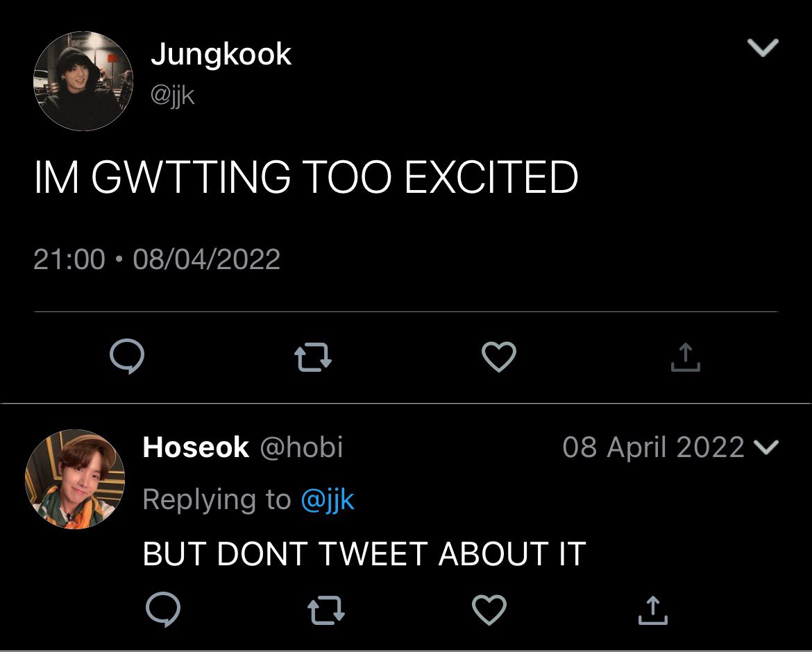Open the 21:00 · 08/04/2022 timestamp
The width and height of the screenshot is (812, 652).
pos(157,259)
